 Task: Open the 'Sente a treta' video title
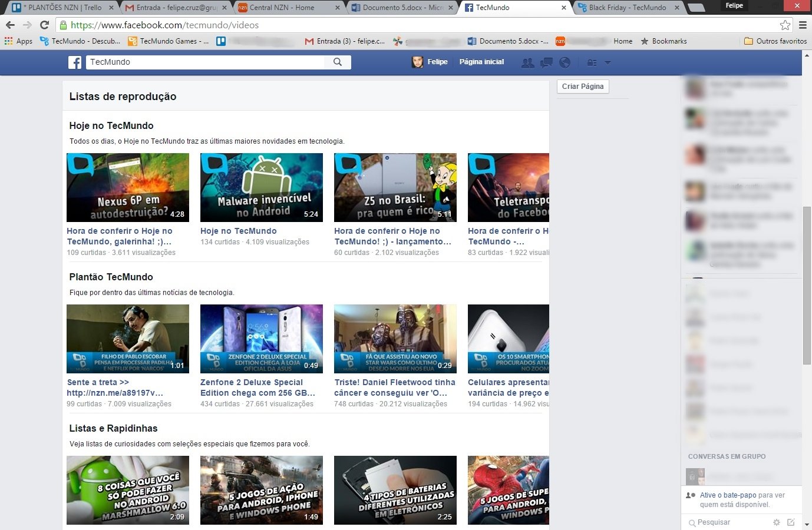115,387
